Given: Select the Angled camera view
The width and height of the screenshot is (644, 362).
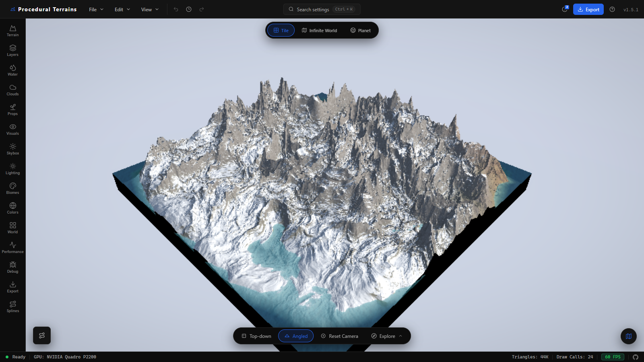Looking at the screenshot, I should 296,336.
